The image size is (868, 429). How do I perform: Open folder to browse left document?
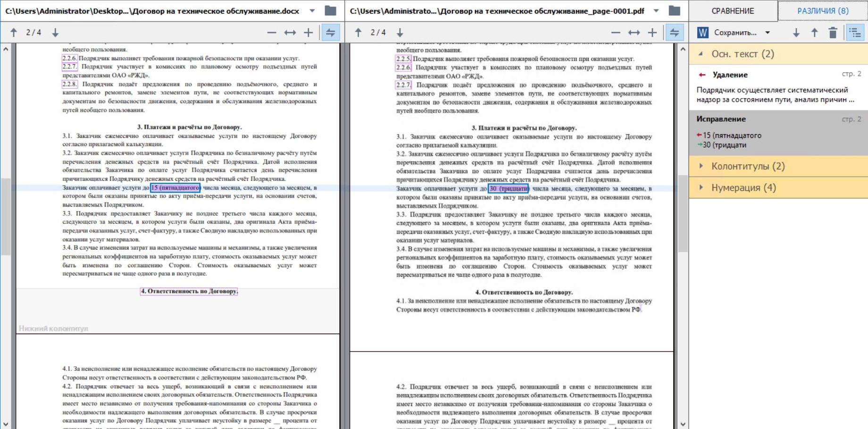click(x=331, y=10)
